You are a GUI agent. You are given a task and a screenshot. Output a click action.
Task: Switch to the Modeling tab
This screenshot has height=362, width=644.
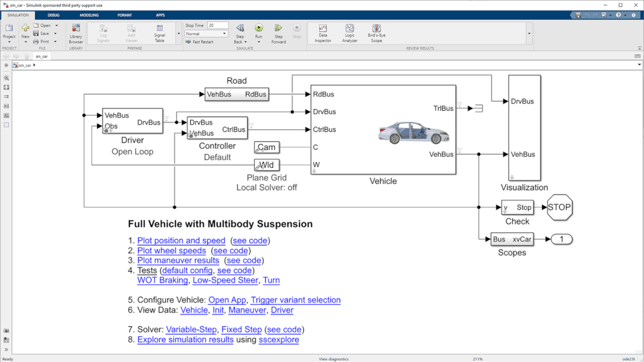click(x=89, y=15)
